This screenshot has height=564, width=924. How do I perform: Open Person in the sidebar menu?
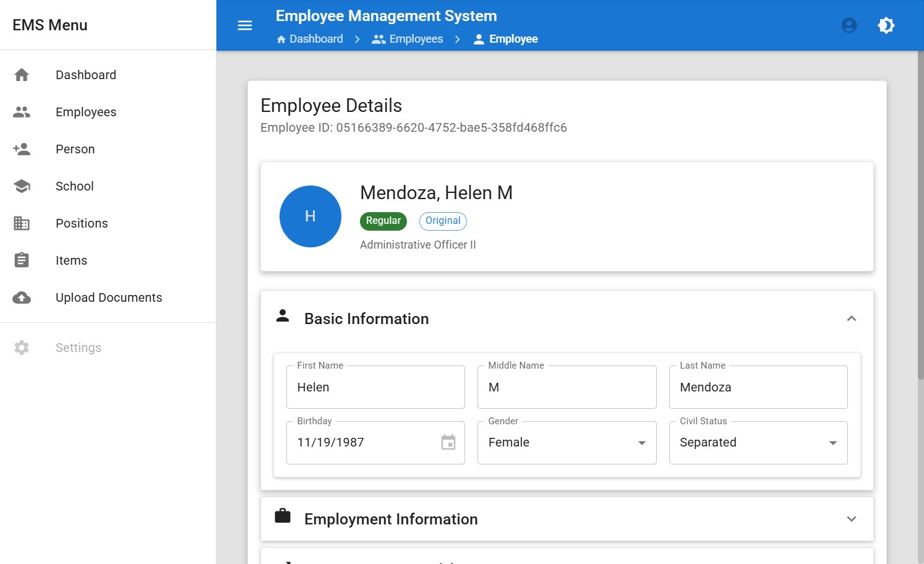pyautogui.click(x=75, y=149)
